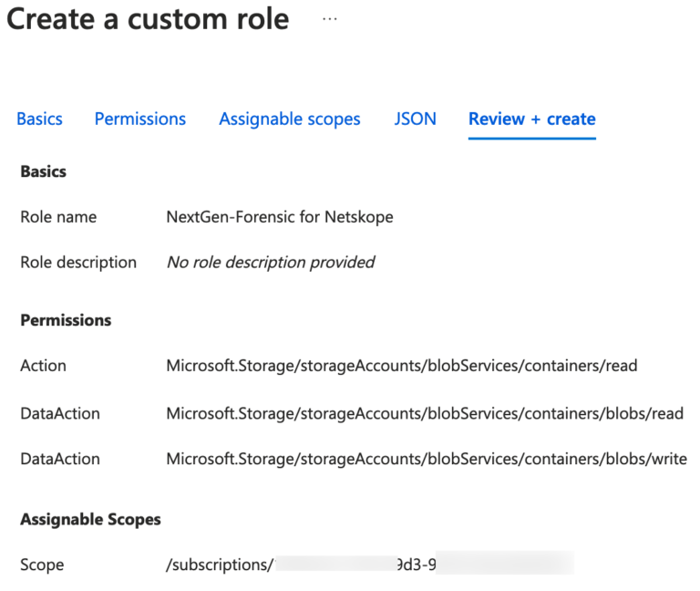This screenshot has height=591, width=700.
Task: Click the 'Create a custom role' page title
Action: point(148,20)
